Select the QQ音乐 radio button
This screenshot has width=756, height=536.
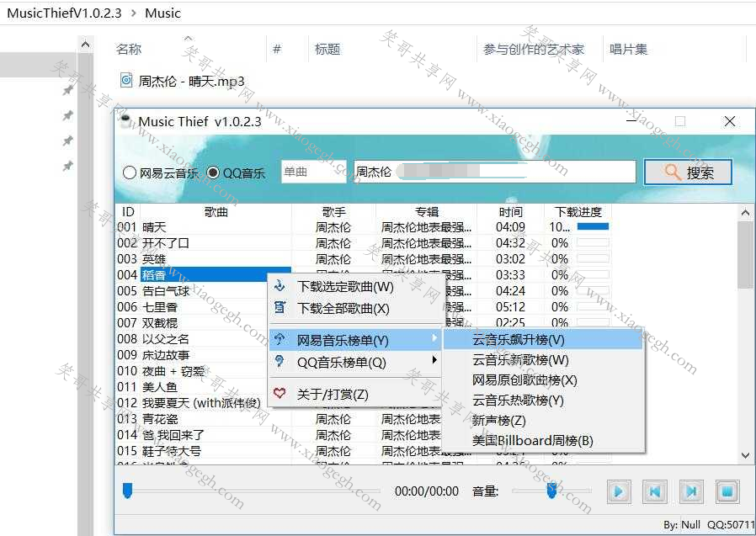point(213,172)
